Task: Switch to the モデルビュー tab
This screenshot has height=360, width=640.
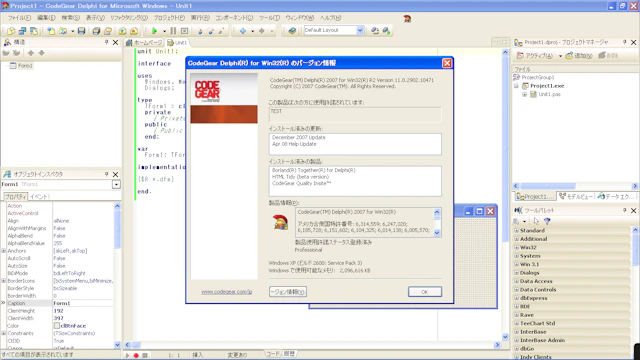Action: (576, 197)
